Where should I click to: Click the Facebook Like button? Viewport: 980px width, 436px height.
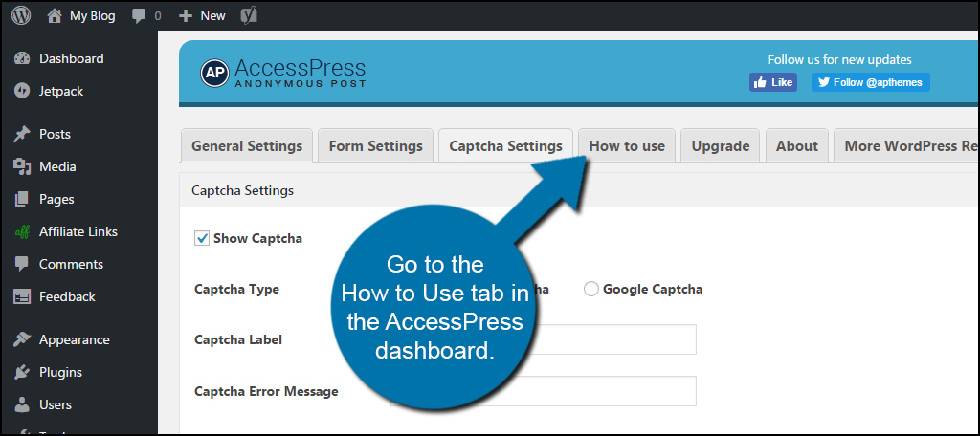pyautogui.click(x=773, y=82)
